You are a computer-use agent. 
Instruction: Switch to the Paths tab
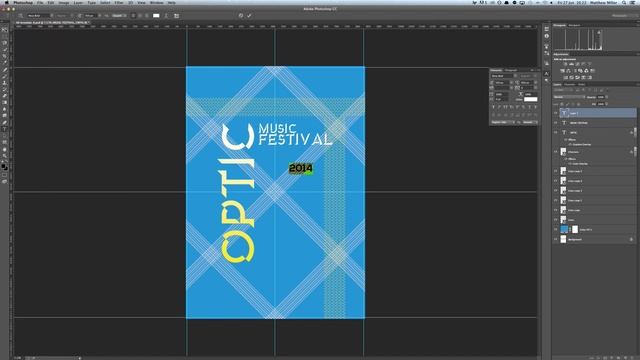click(582, 84)
